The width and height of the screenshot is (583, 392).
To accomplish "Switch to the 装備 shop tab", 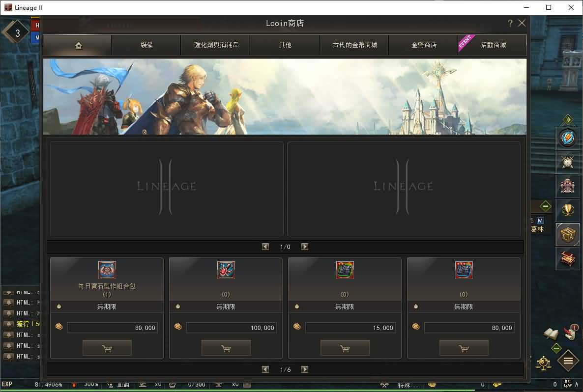I will pyautogui.click(x=146, y=45).
